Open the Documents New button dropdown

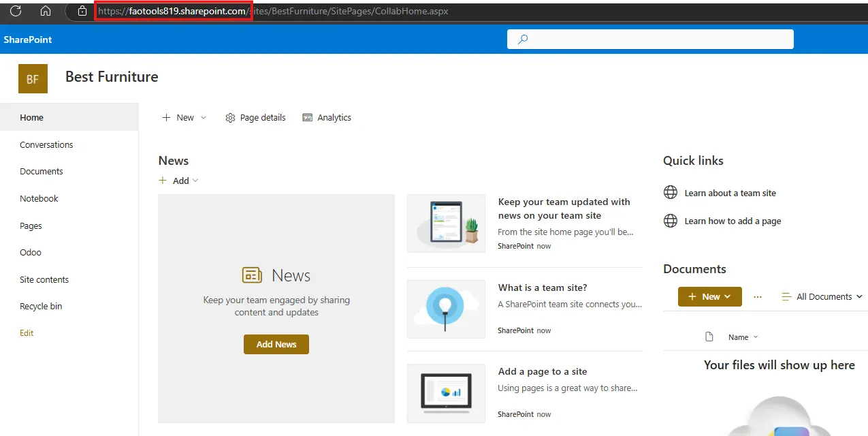(728, 296)
